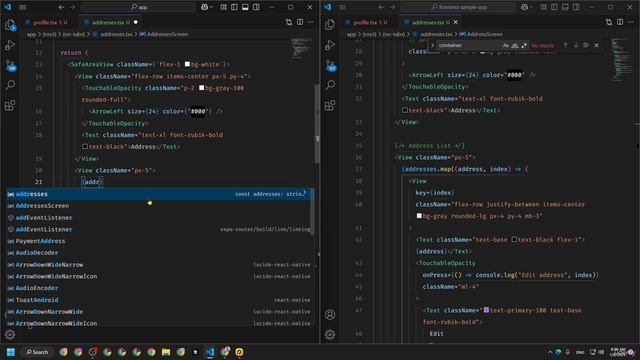Open Copilot chat icon in left window

point(204,7)
